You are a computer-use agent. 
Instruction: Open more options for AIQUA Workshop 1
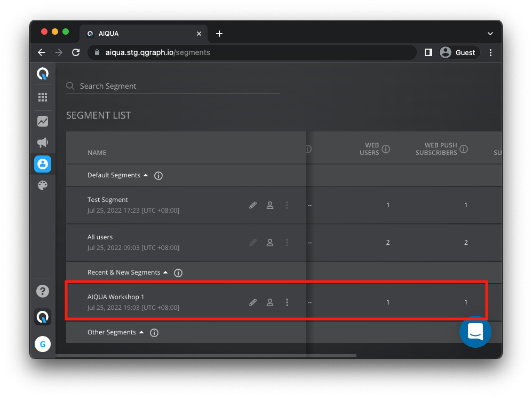click(x=287, y=302)
